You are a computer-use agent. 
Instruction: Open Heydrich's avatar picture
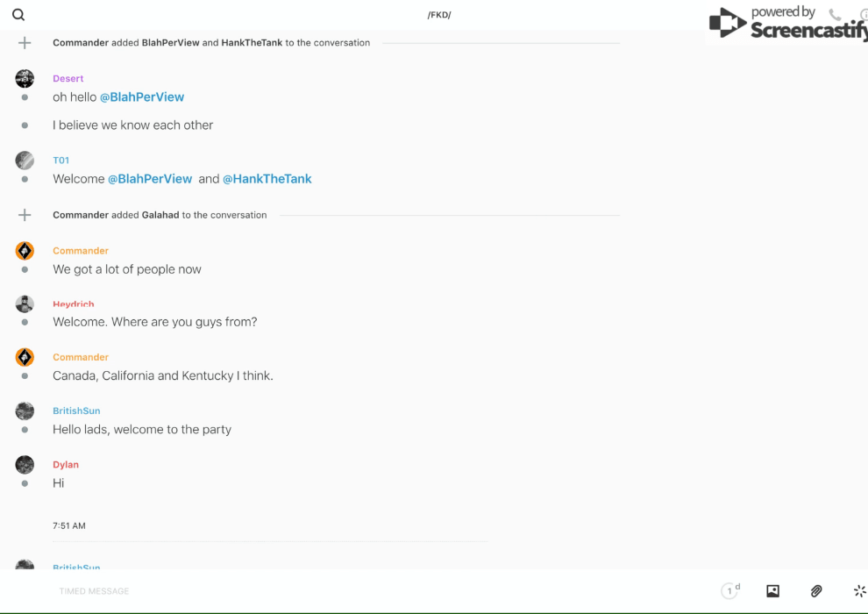[x=25, y=304]
